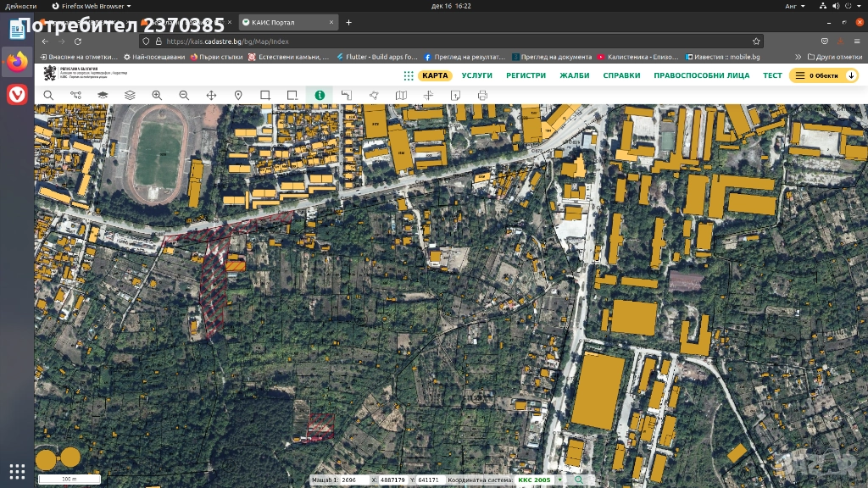Viewport: 868px width, 488px height.
Task: Toggle the green info identify tool
Action: point(320,96)
